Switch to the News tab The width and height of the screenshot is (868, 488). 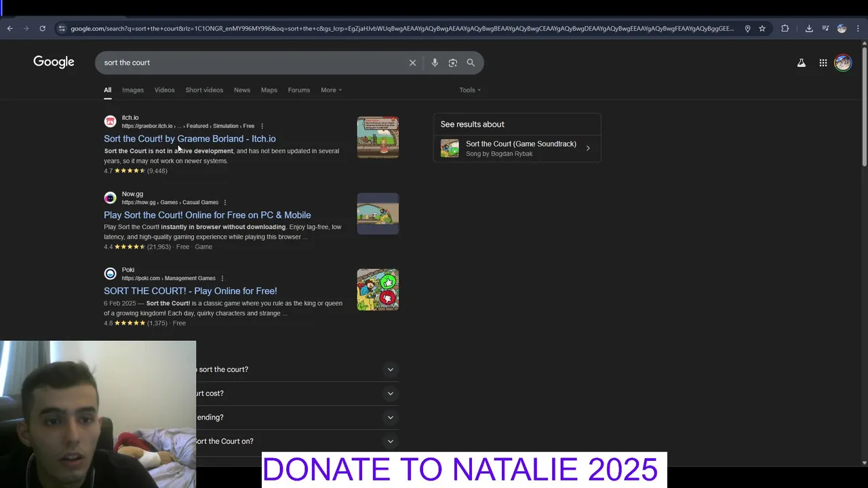[242, 90]
